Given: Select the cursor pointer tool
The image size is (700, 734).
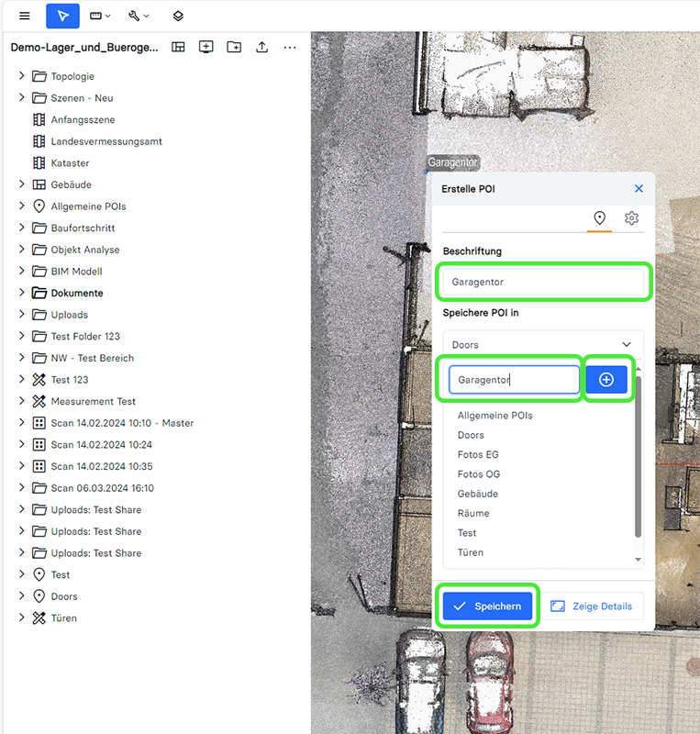Looking at the screenshot, I should click(x=62, y=16).
